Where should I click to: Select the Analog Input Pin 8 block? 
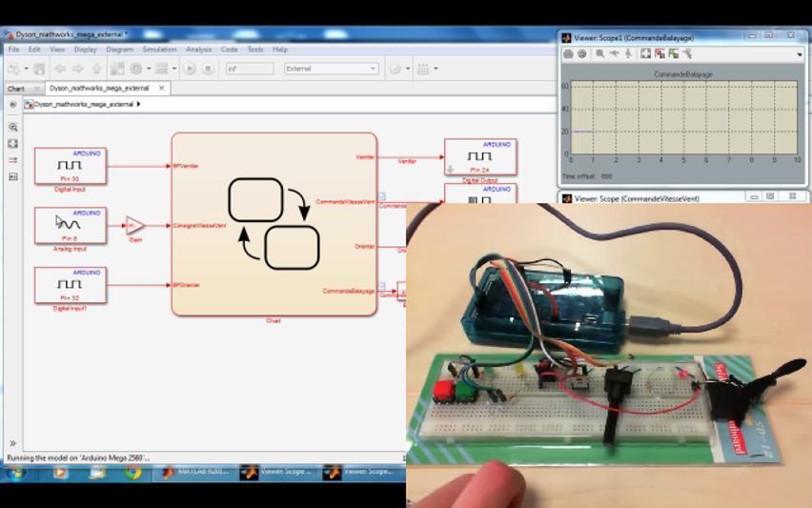(x=71, y=225)
